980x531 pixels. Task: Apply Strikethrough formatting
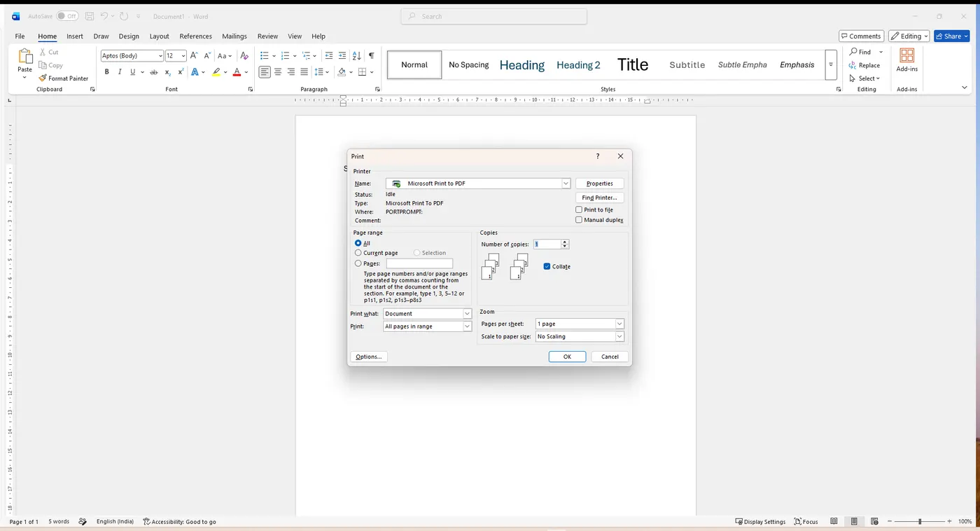click(154, 72)
